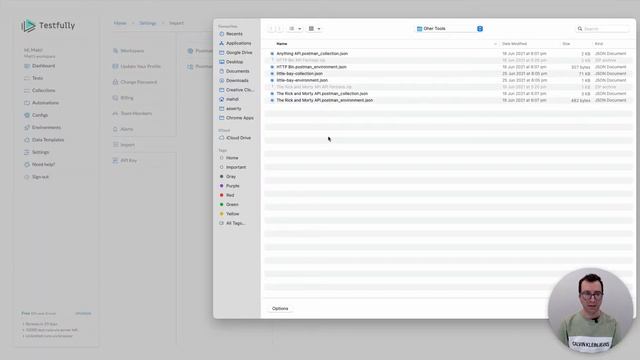The height and width of the screenshot is (360, 640).
Task: Select Rick and Morty API.postman_collection.json
Action: point(322,93)
